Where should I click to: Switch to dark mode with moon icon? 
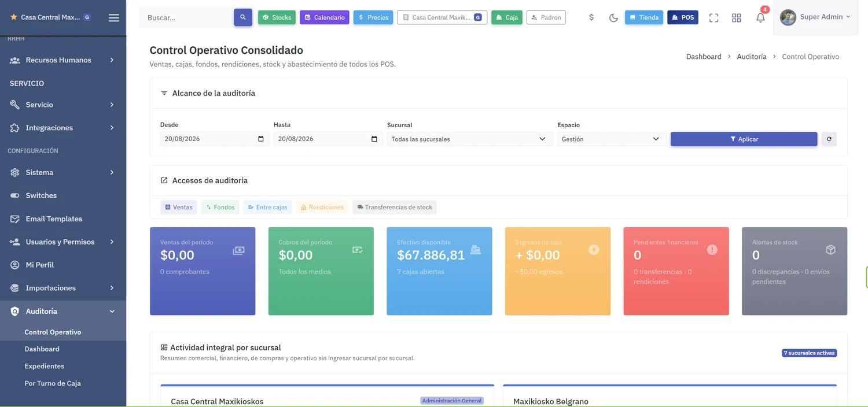pos(613,17)
